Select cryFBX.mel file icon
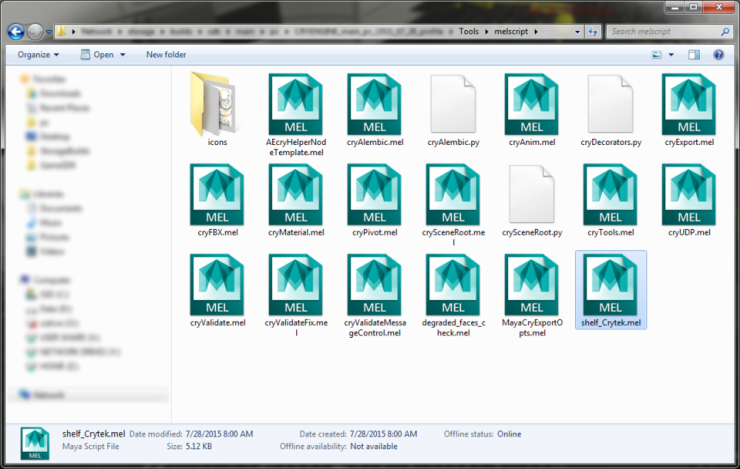The width and height of the screenshot is (740, 469). (x=217, y=194)
